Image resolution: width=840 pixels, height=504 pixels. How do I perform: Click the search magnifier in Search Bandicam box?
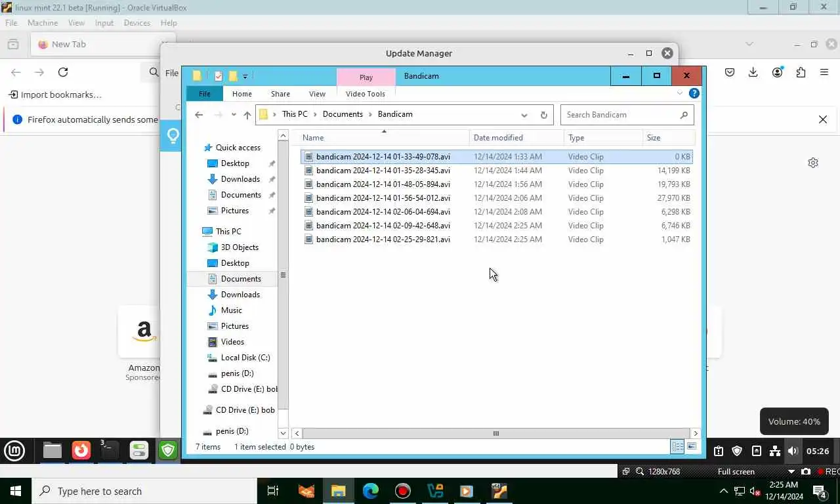pos(684,115)
